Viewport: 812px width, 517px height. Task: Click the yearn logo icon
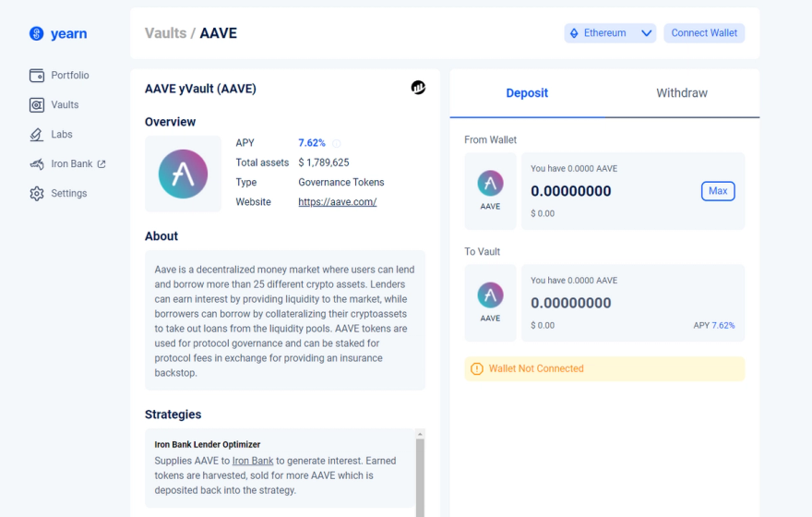(36, 33)
